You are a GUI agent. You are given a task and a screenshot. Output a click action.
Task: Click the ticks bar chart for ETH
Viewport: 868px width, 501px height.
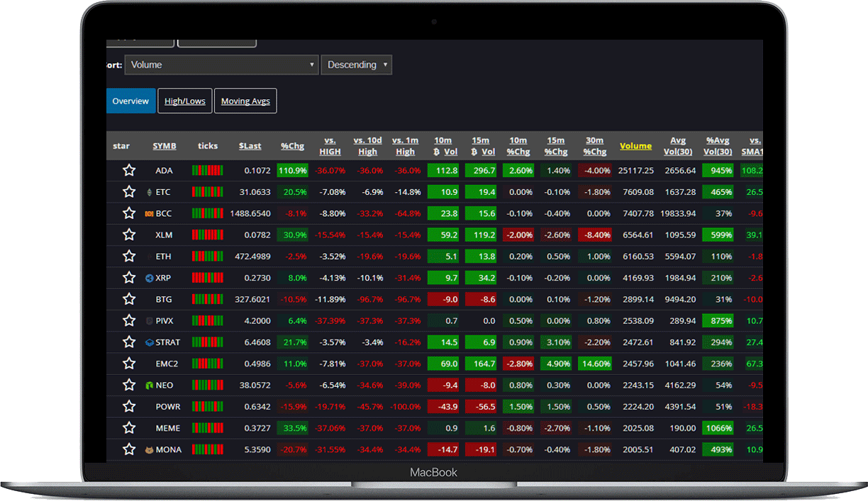[207, 256]
